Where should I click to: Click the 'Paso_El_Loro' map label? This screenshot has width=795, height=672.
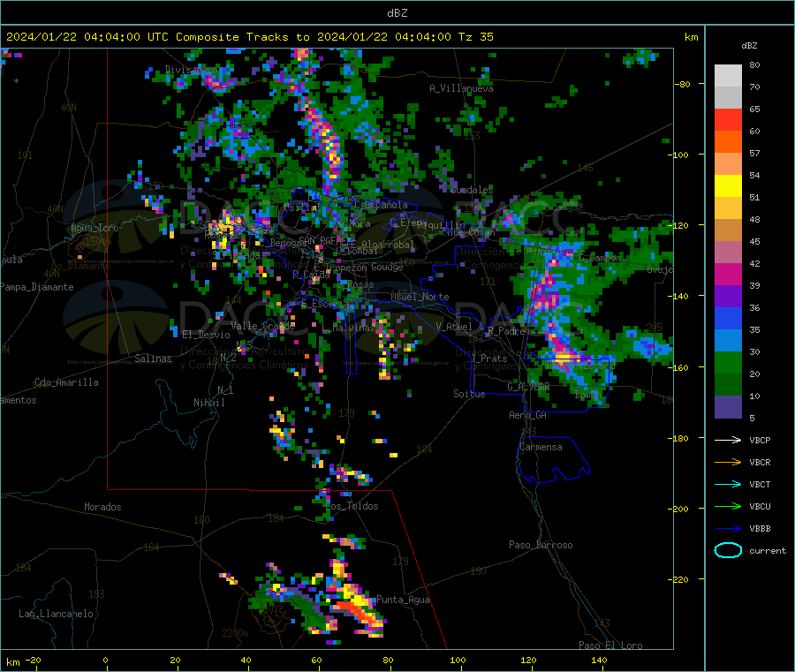tap(610, 646)
